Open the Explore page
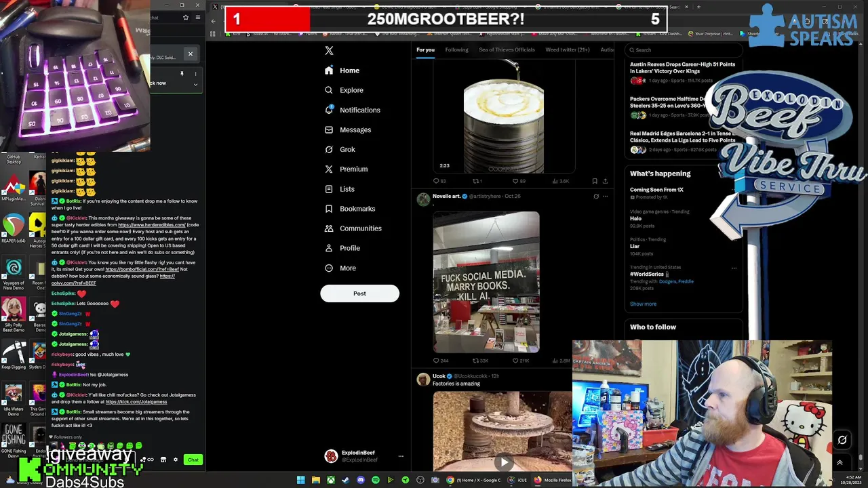The image size is (868, 488). [x=344, y=90]
